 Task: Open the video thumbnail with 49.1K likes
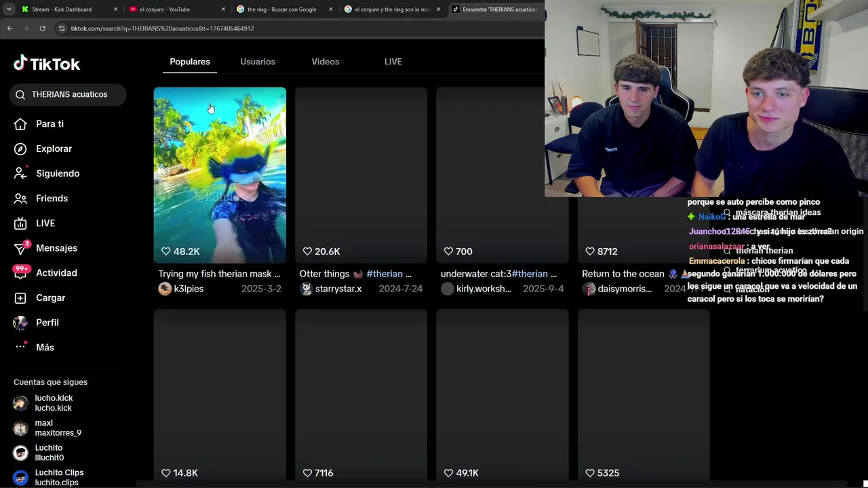point(502,396)
